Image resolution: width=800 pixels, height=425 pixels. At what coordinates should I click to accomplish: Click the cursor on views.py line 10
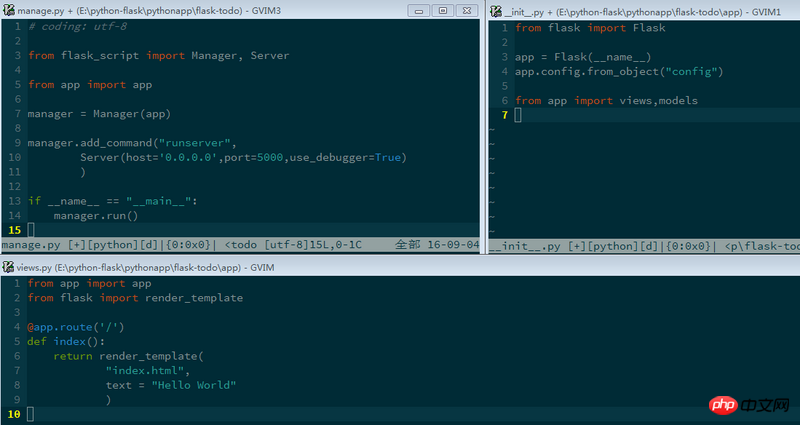point(31,414)
